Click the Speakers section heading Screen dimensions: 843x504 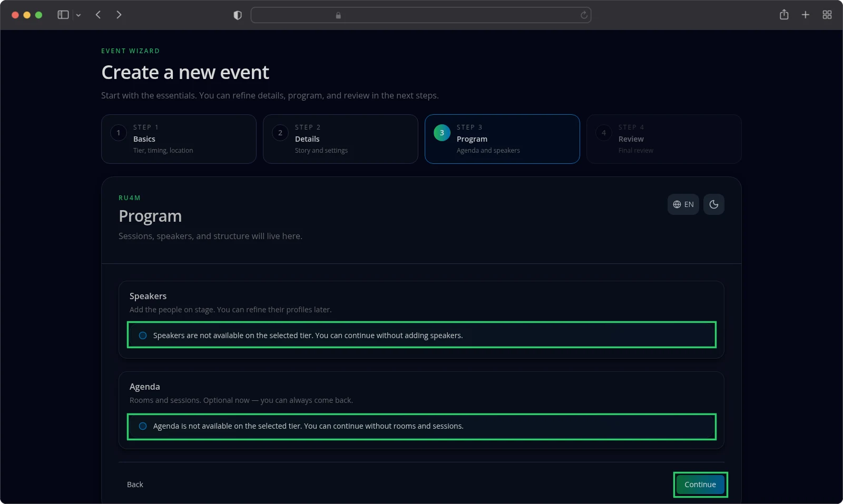pyautogui.click(x=148, y=296)
